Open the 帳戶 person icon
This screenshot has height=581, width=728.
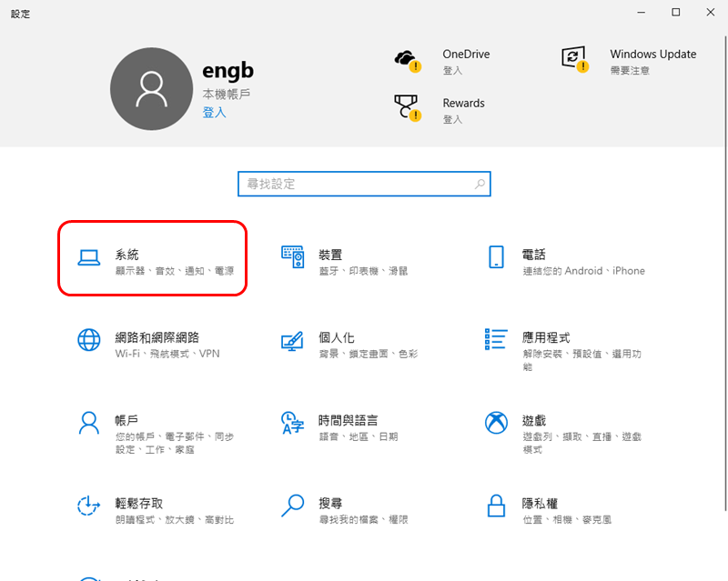tap(88, 423)
